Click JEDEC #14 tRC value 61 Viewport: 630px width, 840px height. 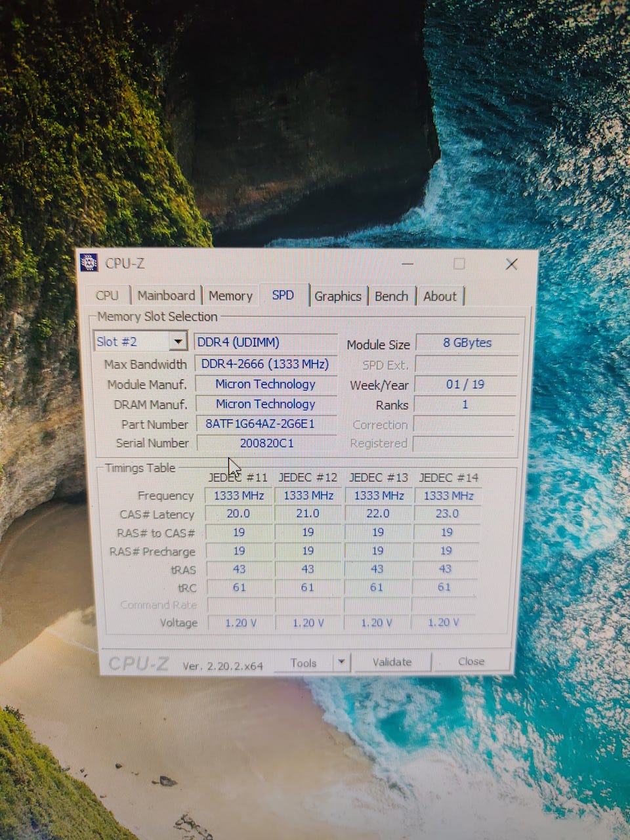[x=444, y=587]
